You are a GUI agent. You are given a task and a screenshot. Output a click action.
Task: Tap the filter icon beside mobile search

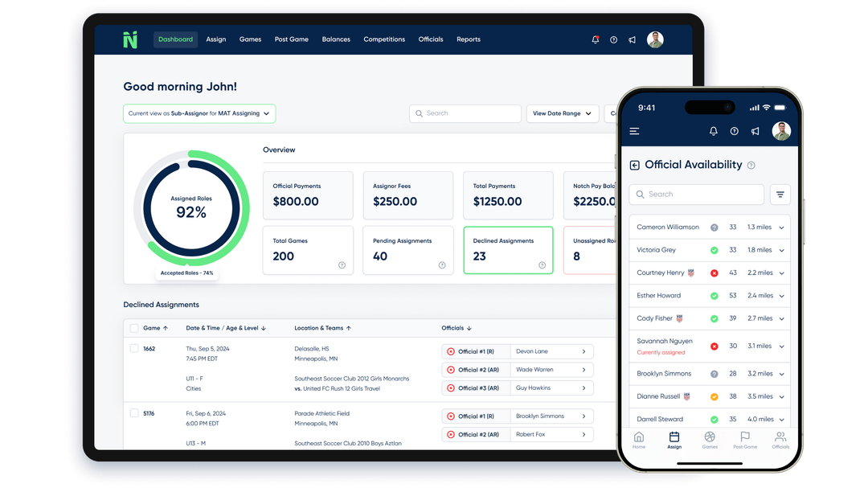click(780, 195)
